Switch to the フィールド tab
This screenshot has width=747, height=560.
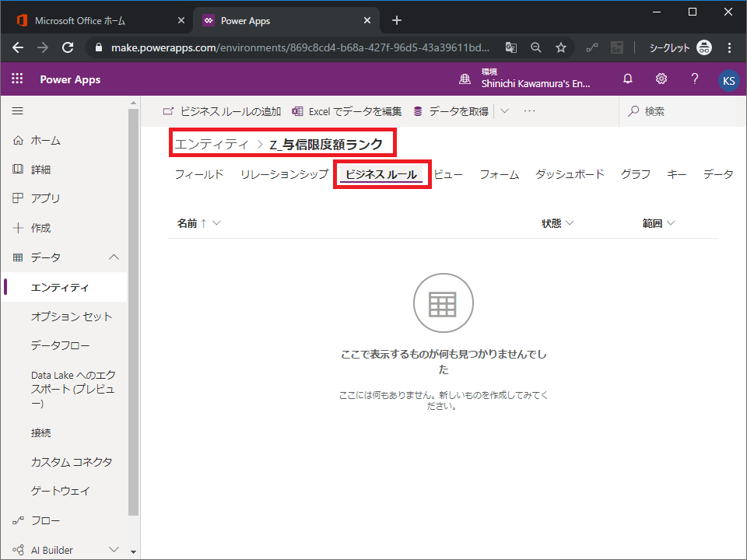[x=199, y=174]
